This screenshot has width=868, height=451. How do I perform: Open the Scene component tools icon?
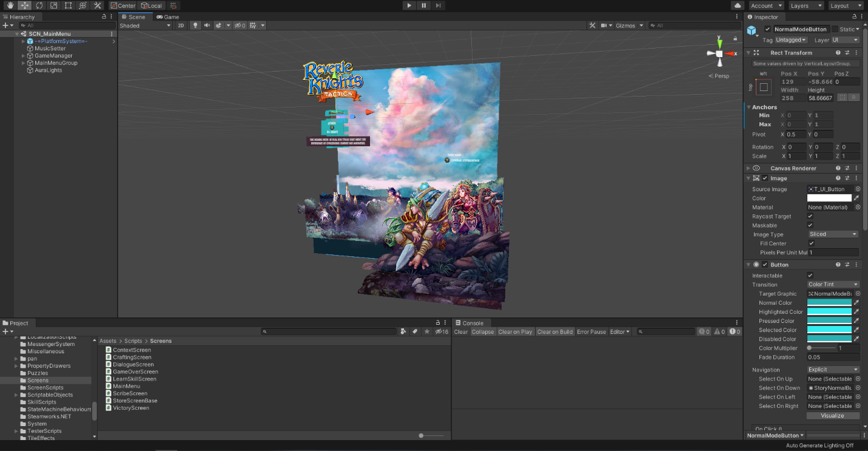pos(593,25)
